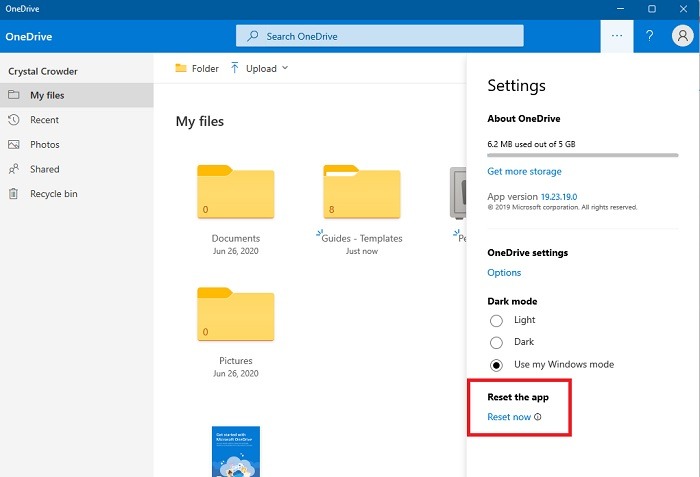Screen dimensions: 700x477
Task: Open the Pictures folder
Action: click(236, 314)
